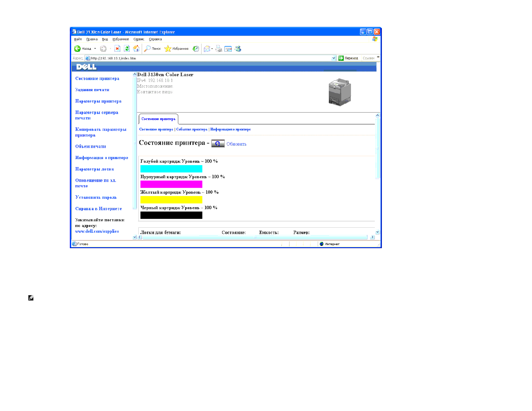Viewport: 532px width, 411px height.
Task: Go to the Home page icon
Action: click(136, 49)
